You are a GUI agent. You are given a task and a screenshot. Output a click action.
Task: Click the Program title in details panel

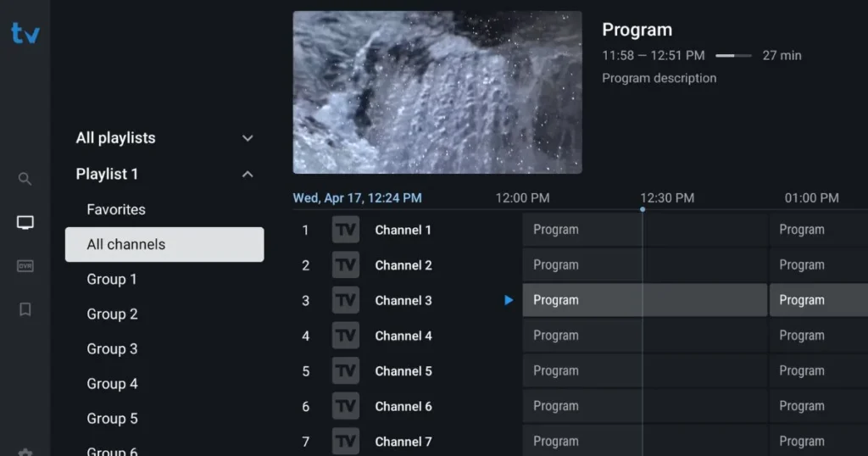coord(637,30)
